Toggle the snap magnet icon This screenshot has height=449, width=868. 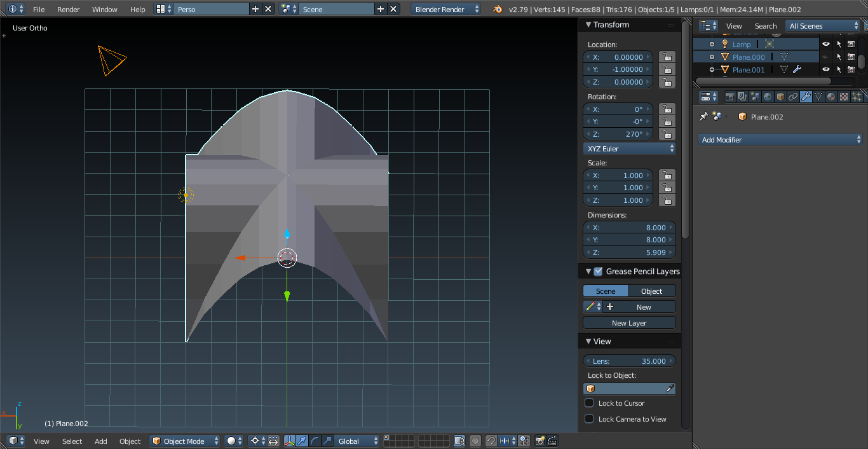click(x=491, y=441)
